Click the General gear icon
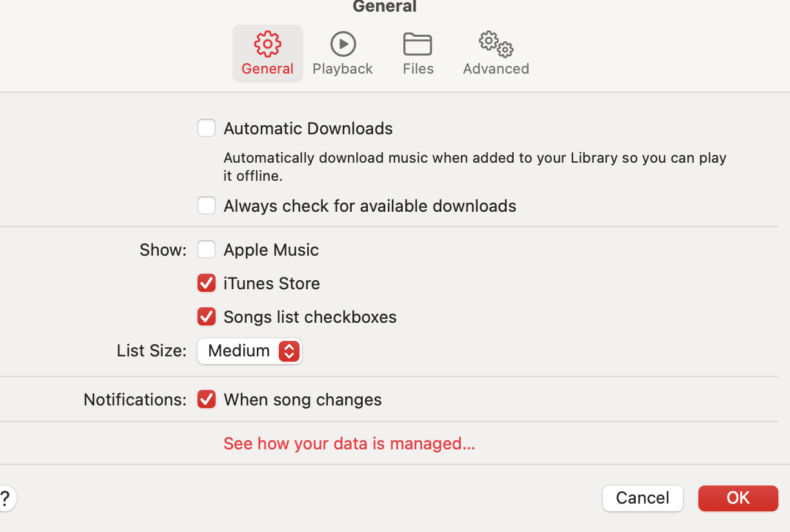790x532 pixels. coord(267,44)
